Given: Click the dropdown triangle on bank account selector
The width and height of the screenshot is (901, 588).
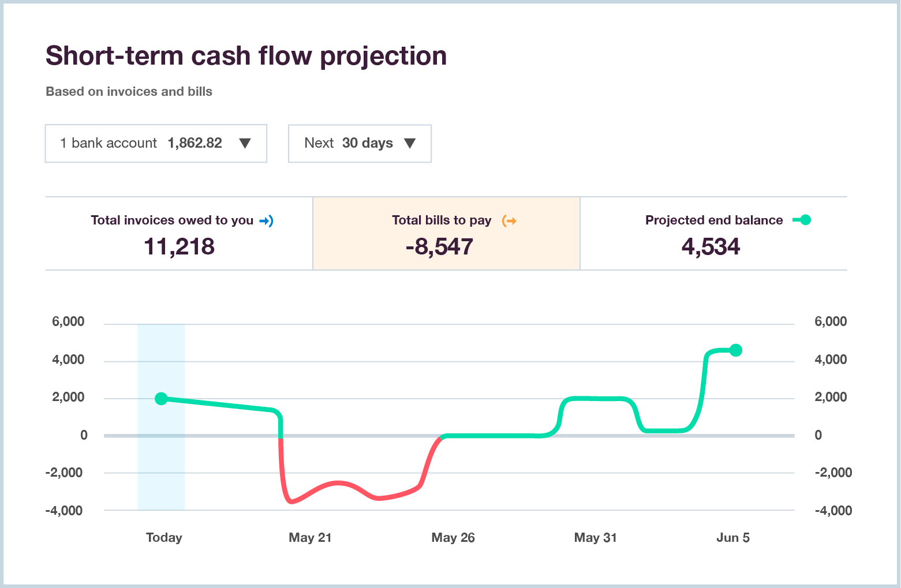Looking at the screenshot, I should pos(245,143).
